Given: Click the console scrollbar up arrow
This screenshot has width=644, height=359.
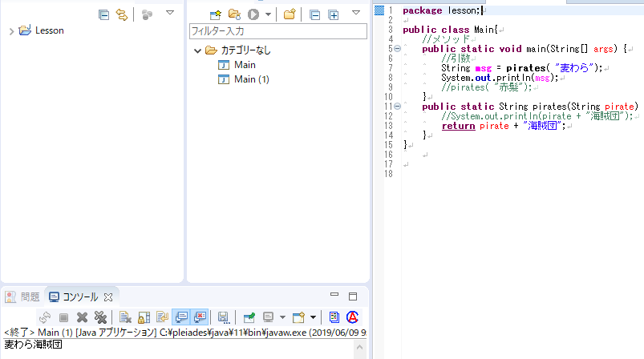Looking at the screenshot, I should (x=360, y=348).
